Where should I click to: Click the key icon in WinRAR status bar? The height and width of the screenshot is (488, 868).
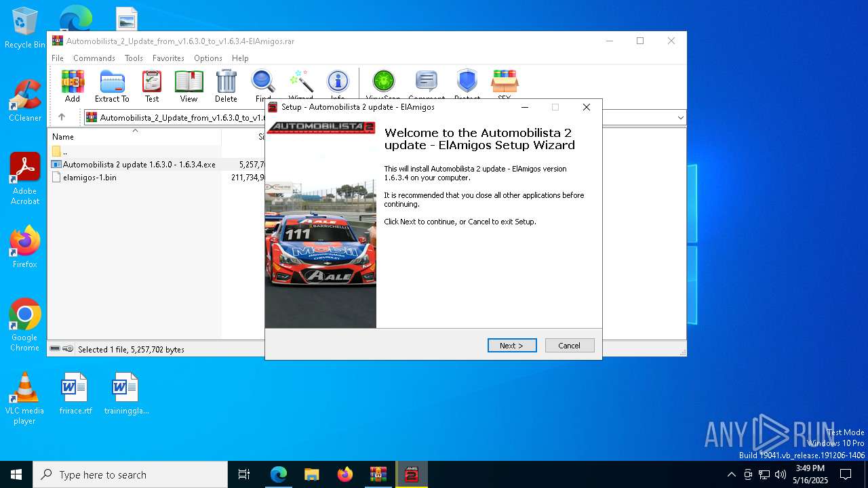(68, 349)
